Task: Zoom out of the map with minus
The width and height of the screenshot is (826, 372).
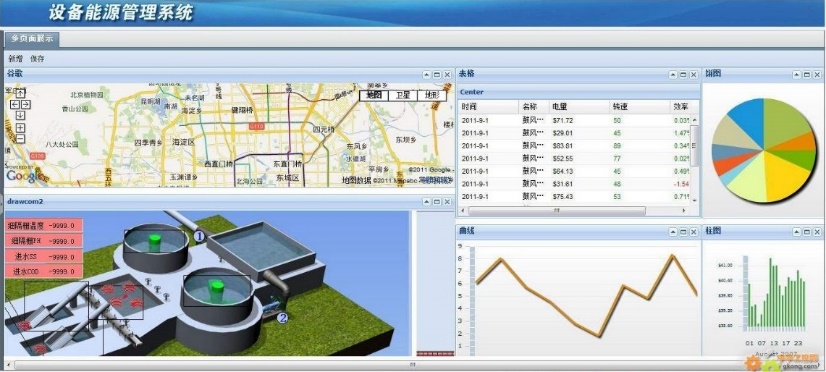Action: click(x=21, y=139)
